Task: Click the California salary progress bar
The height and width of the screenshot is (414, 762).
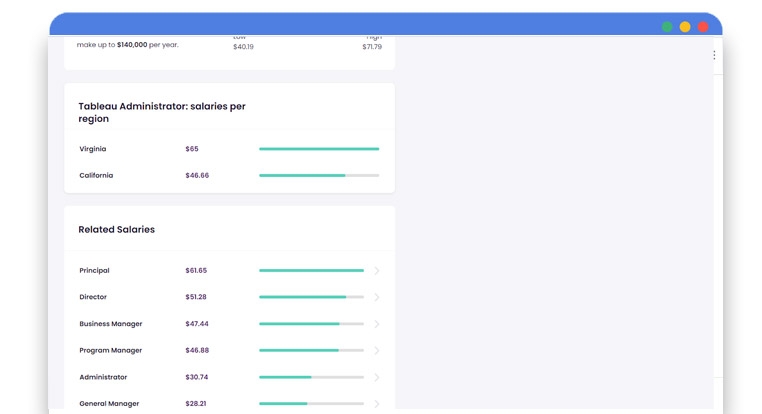Action: tap(319, 175)
